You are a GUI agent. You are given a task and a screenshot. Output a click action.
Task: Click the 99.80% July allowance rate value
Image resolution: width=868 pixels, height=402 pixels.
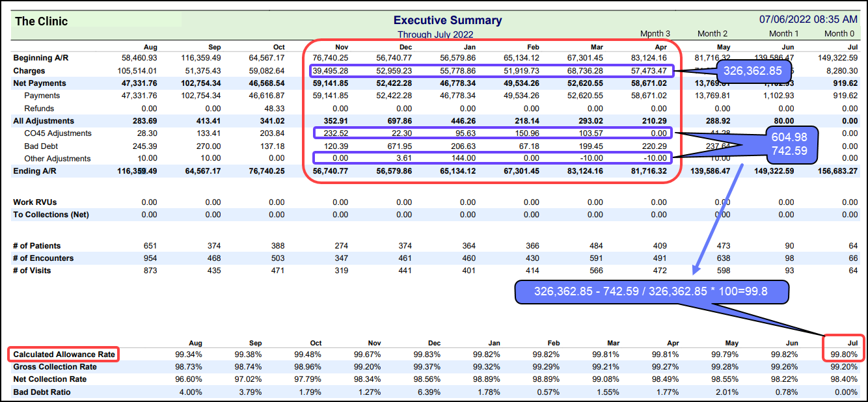844,355
